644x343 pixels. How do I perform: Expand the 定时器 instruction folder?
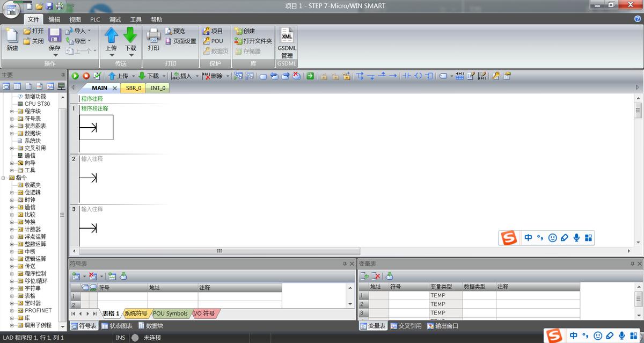tap(12, 303)
